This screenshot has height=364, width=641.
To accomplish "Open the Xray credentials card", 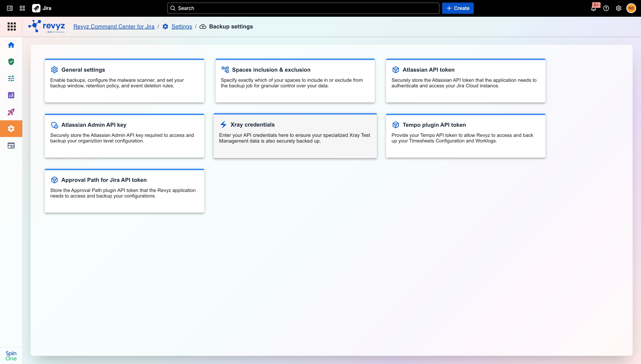I will [295, 136].
